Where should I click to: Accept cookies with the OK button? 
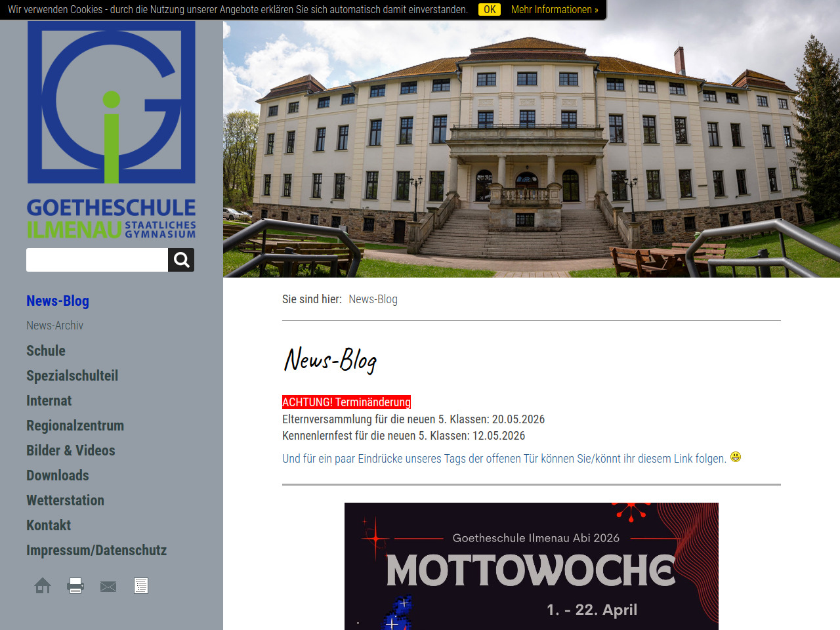pos(490,9)
